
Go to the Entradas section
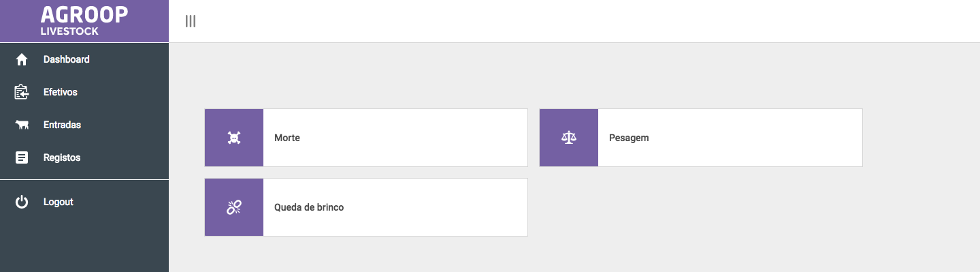84,125
